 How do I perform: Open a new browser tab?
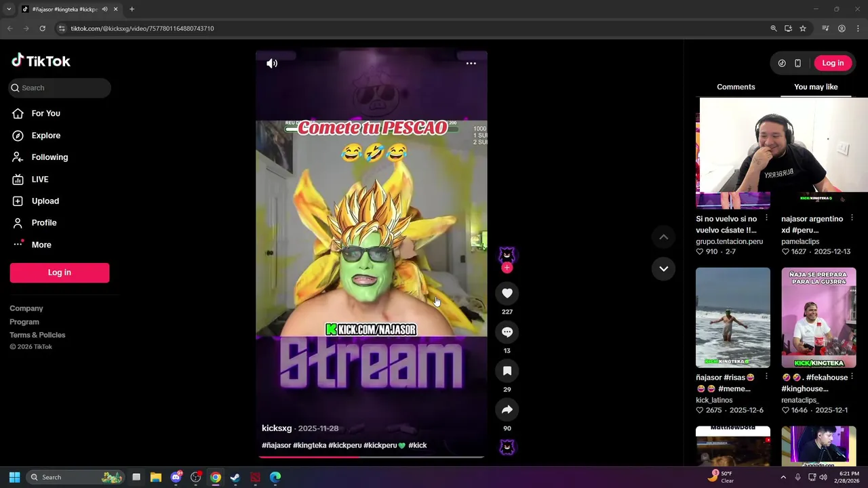tap(132, 9)
